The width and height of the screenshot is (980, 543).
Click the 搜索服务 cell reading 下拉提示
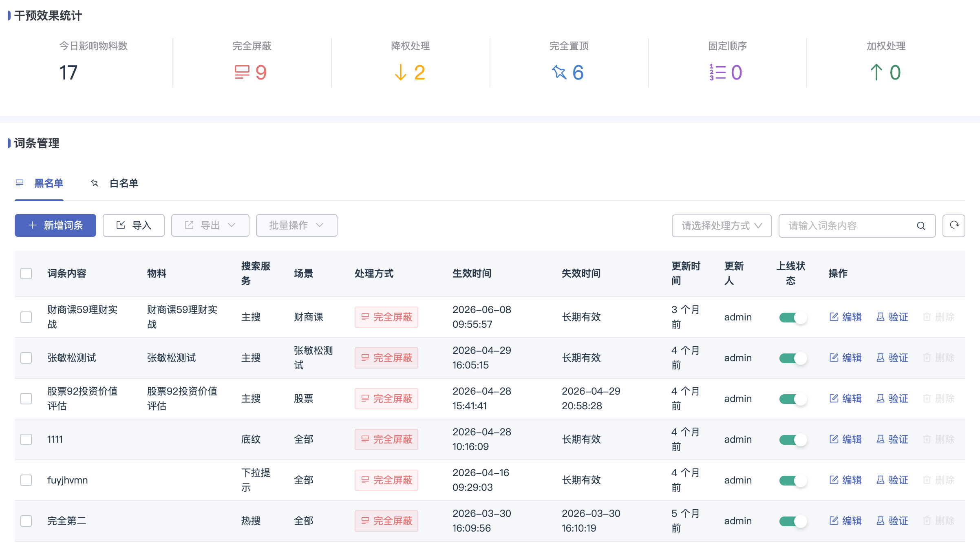pos(256,480)
